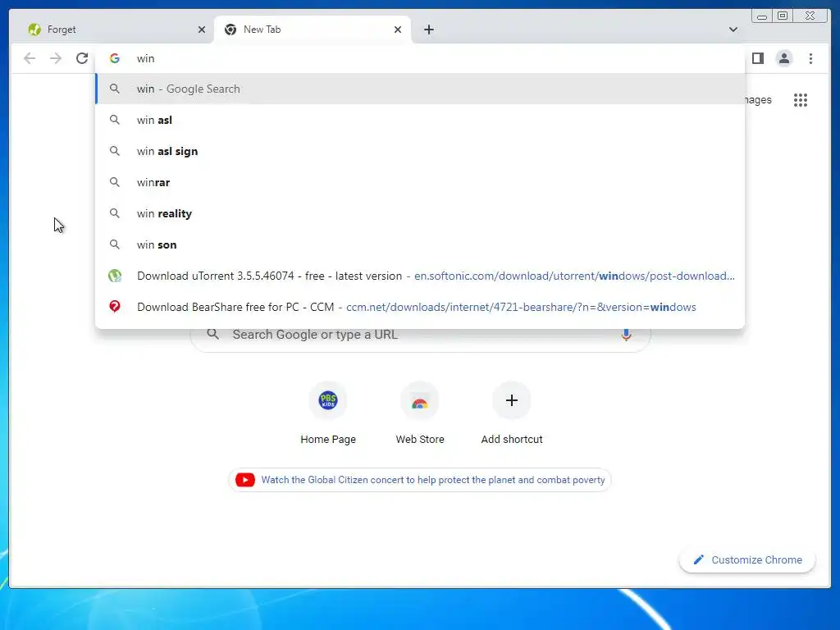Click the back navigation arrow
Image resolution: width=840 pixels, height=630 pixels.
(30, 58)
